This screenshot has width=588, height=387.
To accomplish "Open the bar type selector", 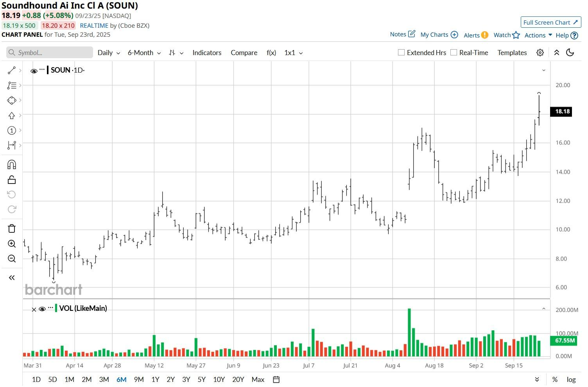I will [x=176, y=53].
